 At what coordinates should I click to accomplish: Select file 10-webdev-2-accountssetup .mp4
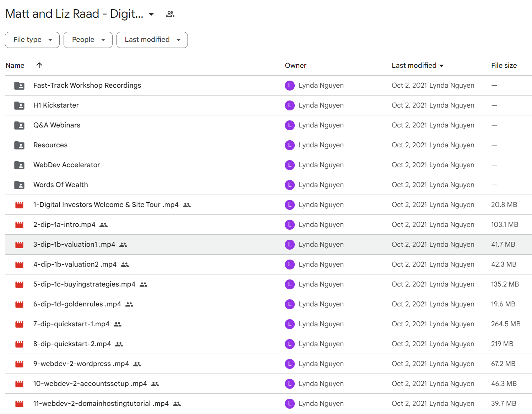pyautogui.click(x=90, y=383)
